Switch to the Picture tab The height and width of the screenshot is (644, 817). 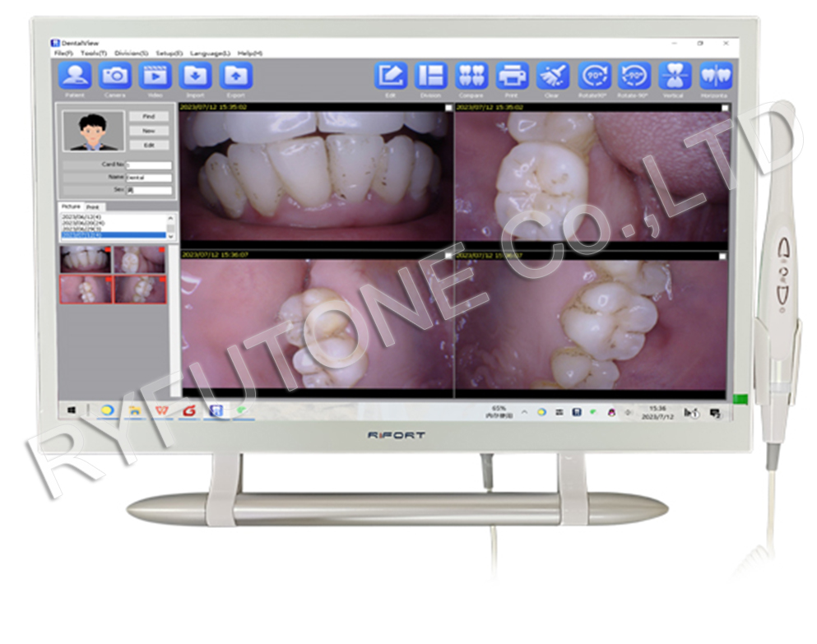pos(72,206)
